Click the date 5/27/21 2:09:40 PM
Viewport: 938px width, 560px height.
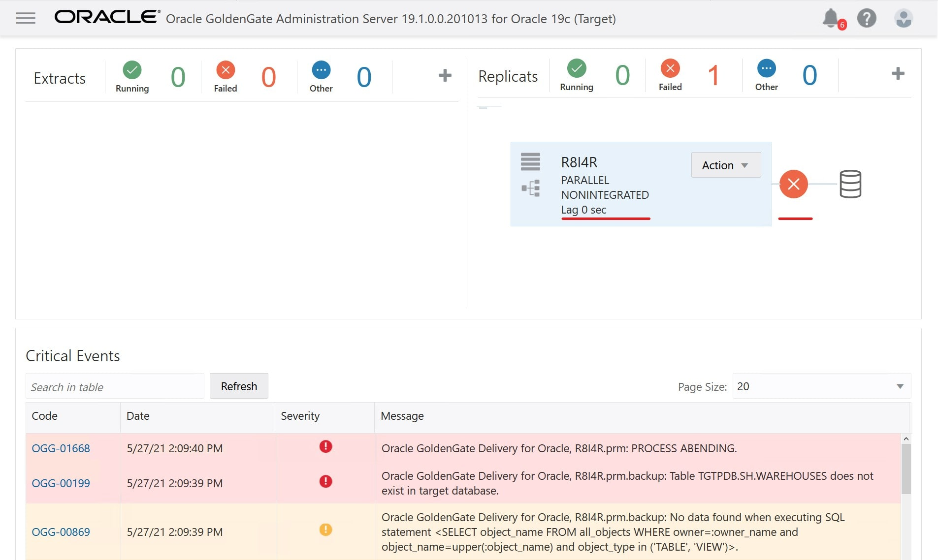click(x=175, y=448)
